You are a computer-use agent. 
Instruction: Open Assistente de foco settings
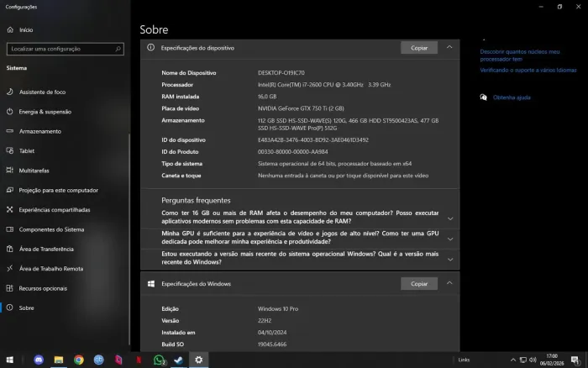(x=42, y=92)
